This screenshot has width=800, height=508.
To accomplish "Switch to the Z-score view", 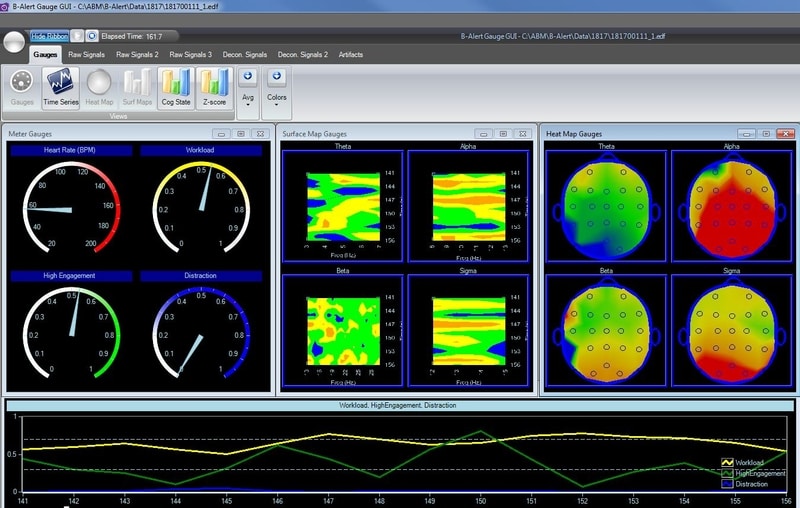I will click(x=213, y=86).
